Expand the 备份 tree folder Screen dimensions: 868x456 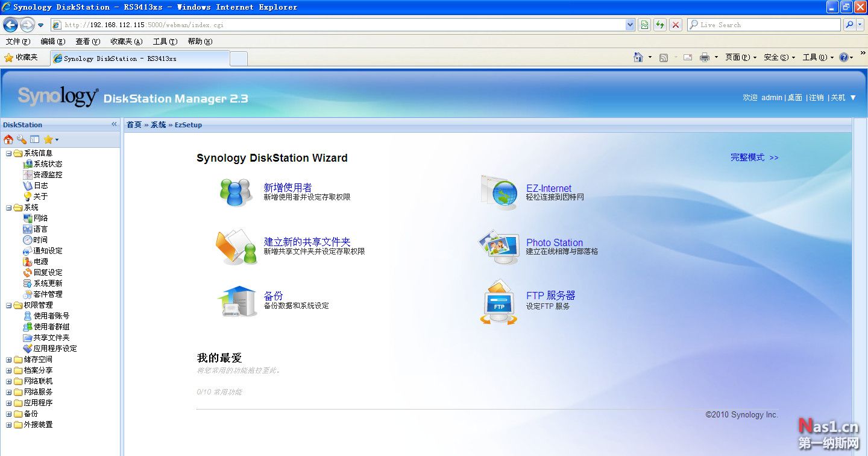click(x=8, y=414)
